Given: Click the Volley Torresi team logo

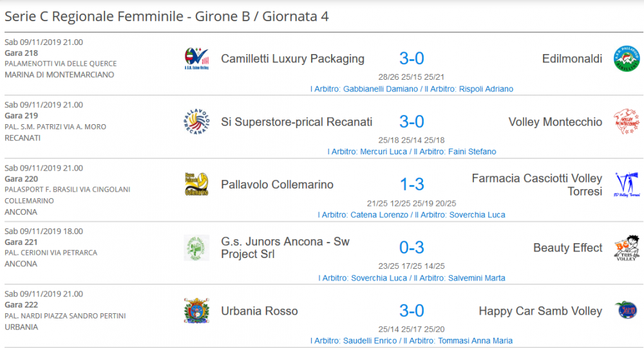Looking at the screenshot, I should tap(626, 185).
